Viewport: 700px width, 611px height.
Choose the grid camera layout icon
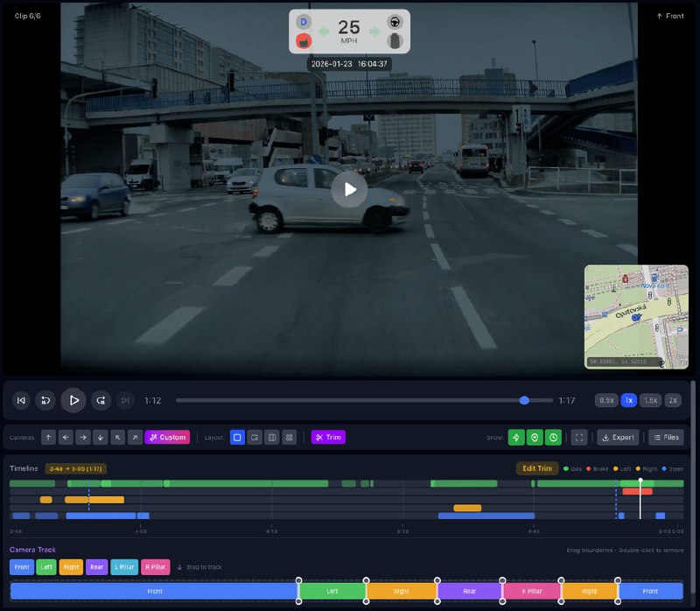[x=288, y=438]
